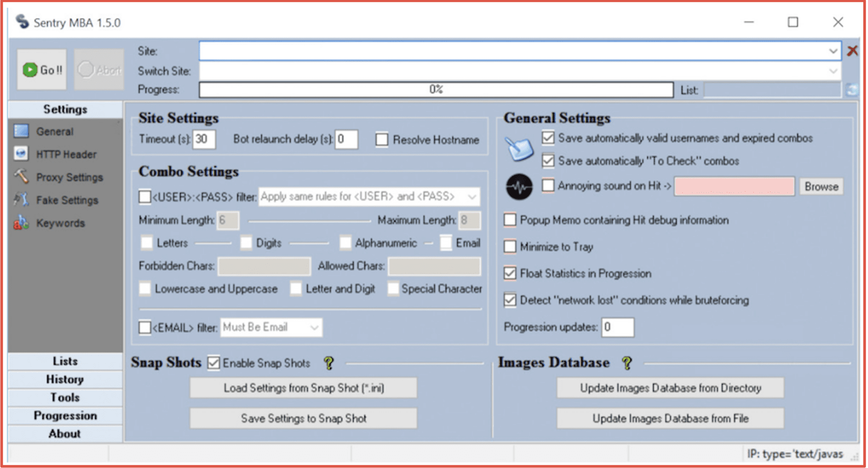868x468 pixels.
Task: Click the red X beside Site field
Action: coord(852,51)
